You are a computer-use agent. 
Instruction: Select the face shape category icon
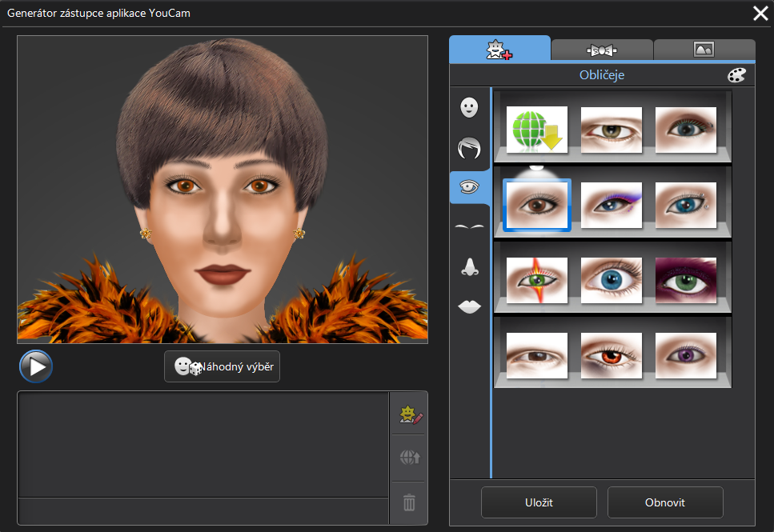[470, 108]
